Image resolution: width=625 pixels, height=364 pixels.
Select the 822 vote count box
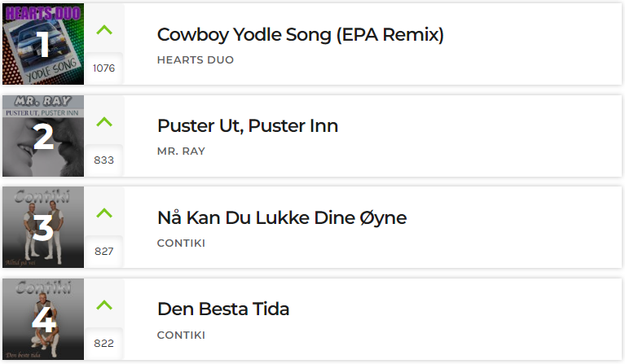click(x=103, y=344)
